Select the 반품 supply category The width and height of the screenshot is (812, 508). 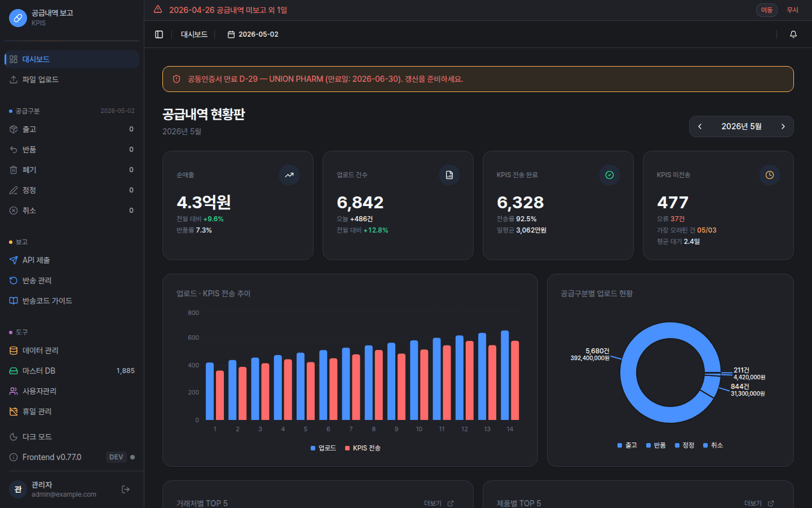(x=72, y=150)
